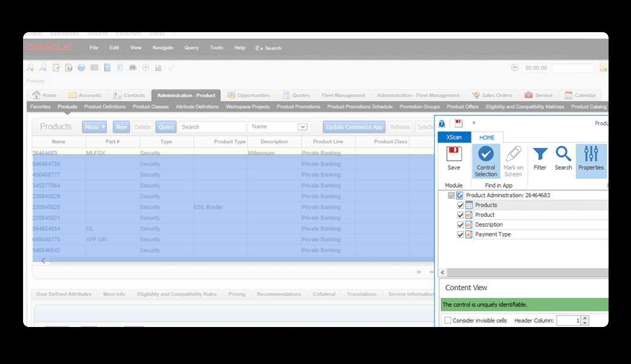Click the New button above the products list

[121, 126]
